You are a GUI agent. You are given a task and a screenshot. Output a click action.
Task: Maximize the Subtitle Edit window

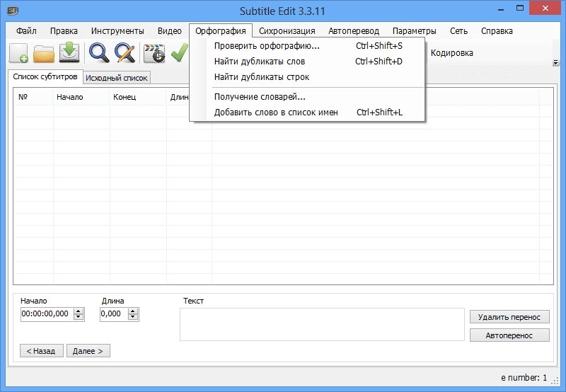(520, 8)
